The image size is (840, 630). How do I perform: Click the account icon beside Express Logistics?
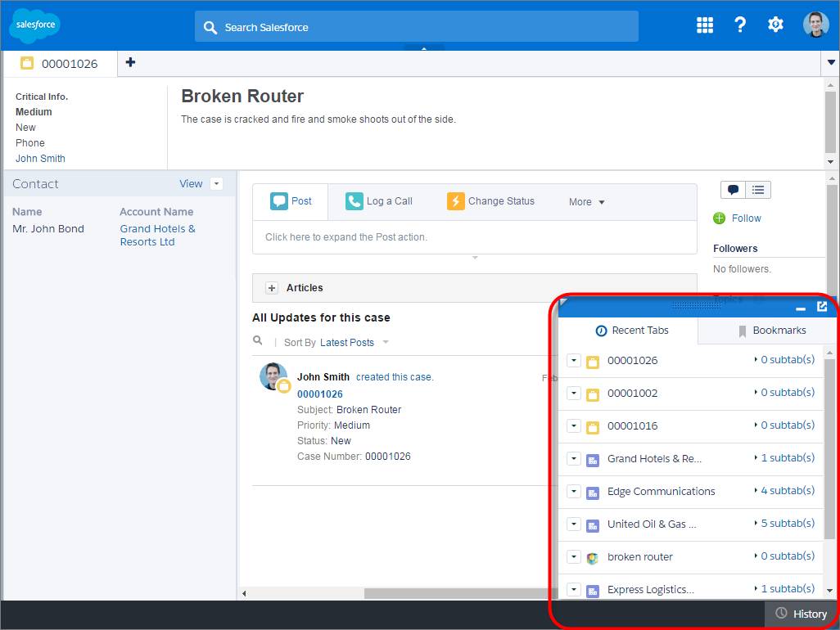pos(593,591)
